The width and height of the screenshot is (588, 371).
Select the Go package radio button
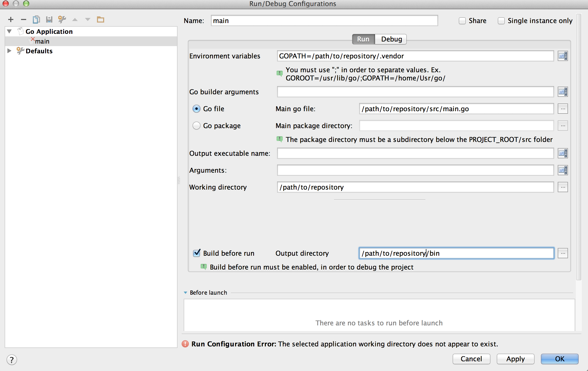(197, 126)
